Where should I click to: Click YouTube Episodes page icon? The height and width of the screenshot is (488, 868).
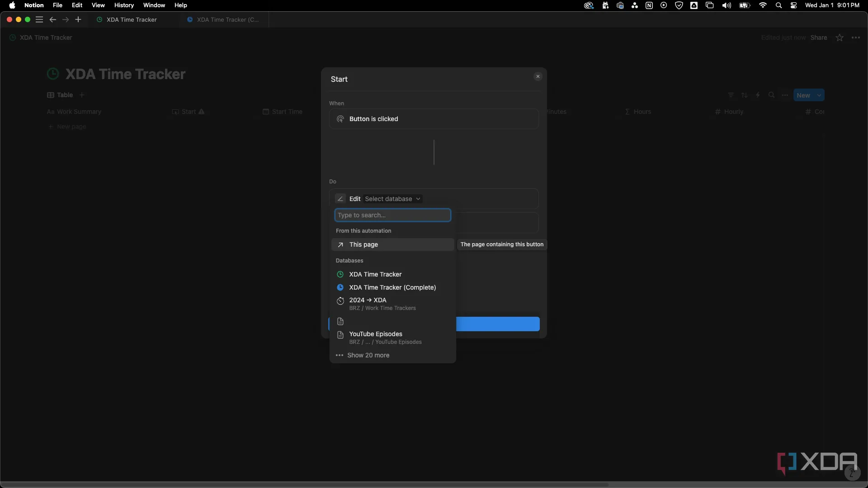[x=340, y=335]
